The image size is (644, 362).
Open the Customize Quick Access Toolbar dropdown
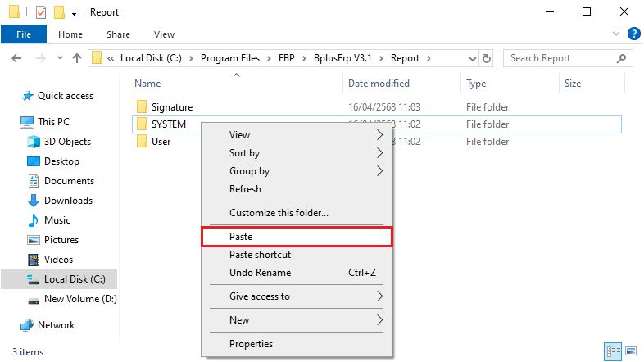[74, 13]
